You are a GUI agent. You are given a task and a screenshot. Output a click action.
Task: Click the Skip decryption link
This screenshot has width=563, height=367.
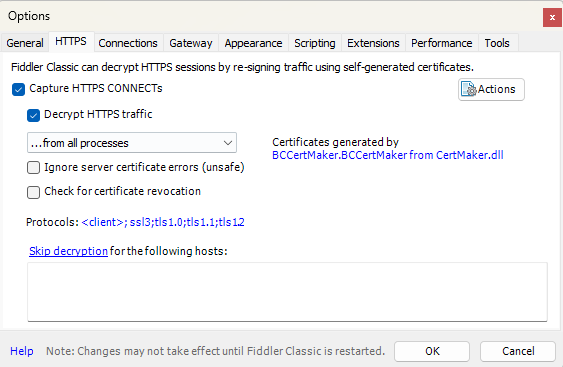click(x=68, y=251)
